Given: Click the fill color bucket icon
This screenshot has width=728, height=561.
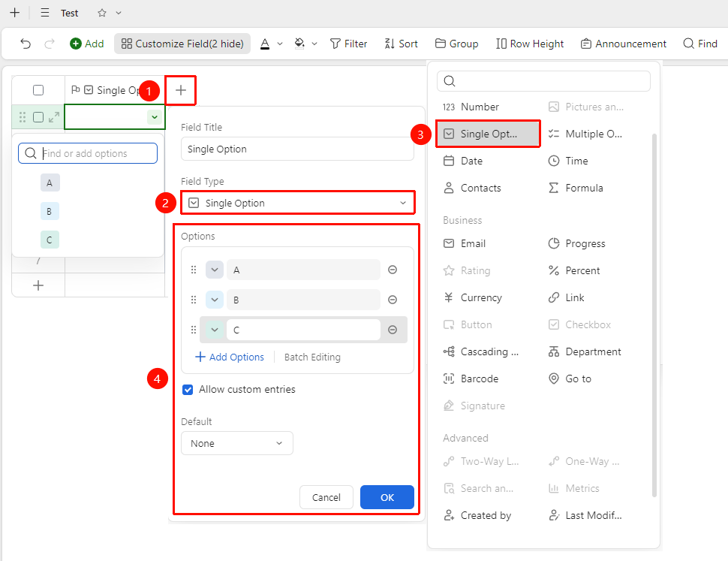Looking at the screenshot, I should click(x=299, y=44).
